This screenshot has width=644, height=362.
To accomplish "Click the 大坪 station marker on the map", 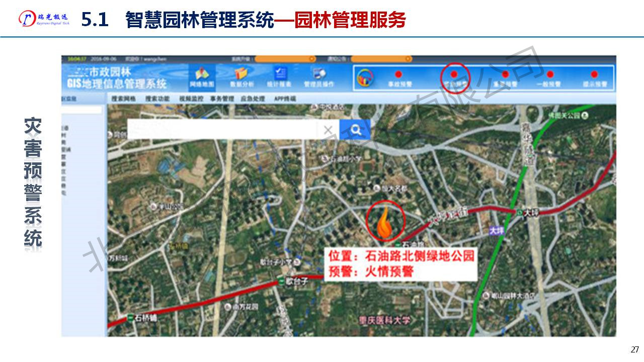I will click(521, 213).
